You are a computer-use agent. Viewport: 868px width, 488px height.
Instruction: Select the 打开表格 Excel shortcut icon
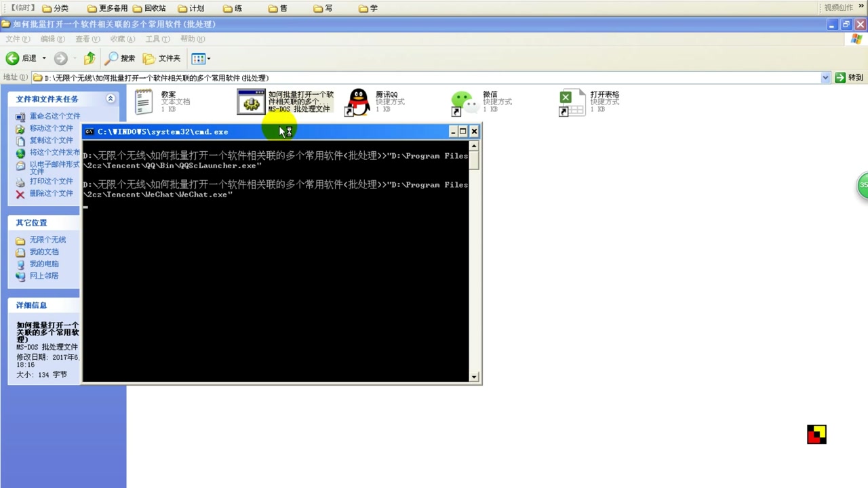571,102
